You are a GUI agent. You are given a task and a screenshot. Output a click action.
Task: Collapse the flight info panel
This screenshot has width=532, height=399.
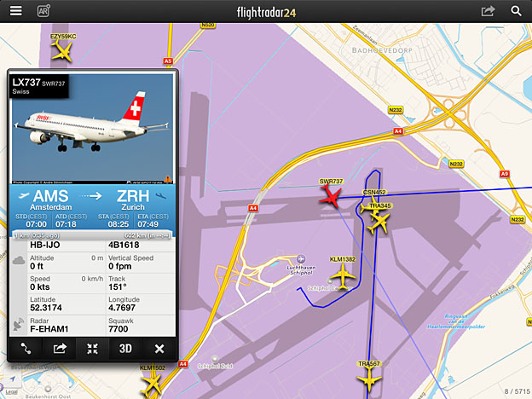pos(92,349)
